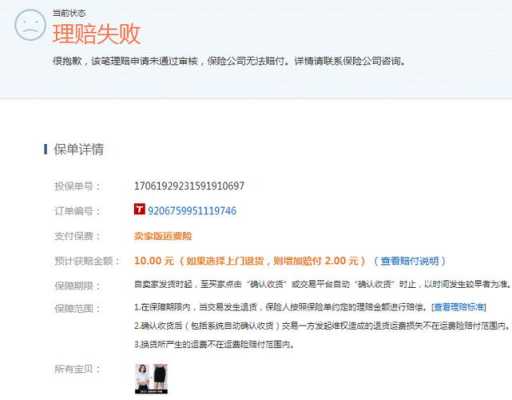Click the blue bar beside 保单详情
Screen dimensions: 512x400
point(45,149)
